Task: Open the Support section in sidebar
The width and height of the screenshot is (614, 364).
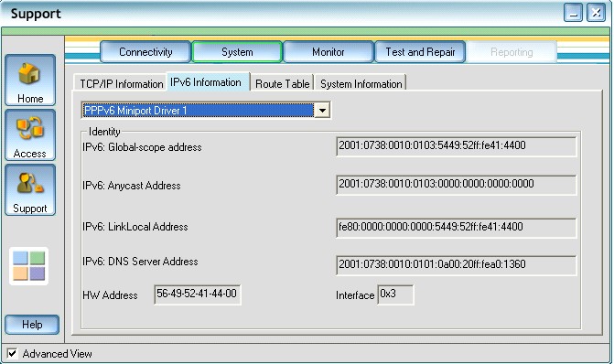Action: (x=30, y=190)
